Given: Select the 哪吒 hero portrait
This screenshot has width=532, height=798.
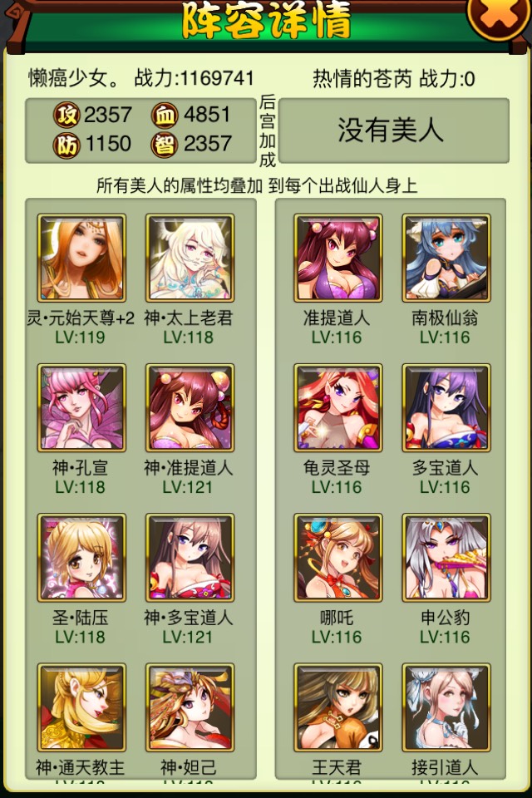Looking at the screenshot, I should [x=338, y=557].
